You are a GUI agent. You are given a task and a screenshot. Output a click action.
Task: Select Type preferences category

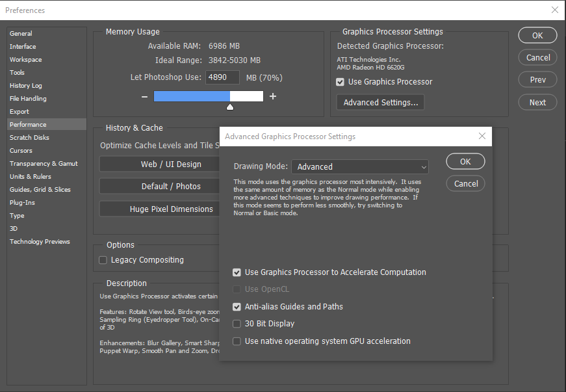tap(47, 215)
